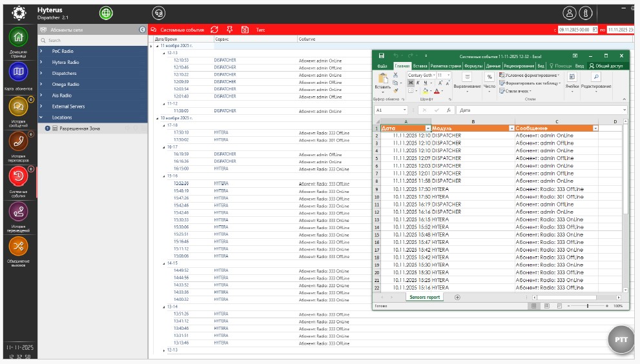Open the Home page sidebar button
The height and width of the screenshot is (364, 640).
click(x=18, y=37)
